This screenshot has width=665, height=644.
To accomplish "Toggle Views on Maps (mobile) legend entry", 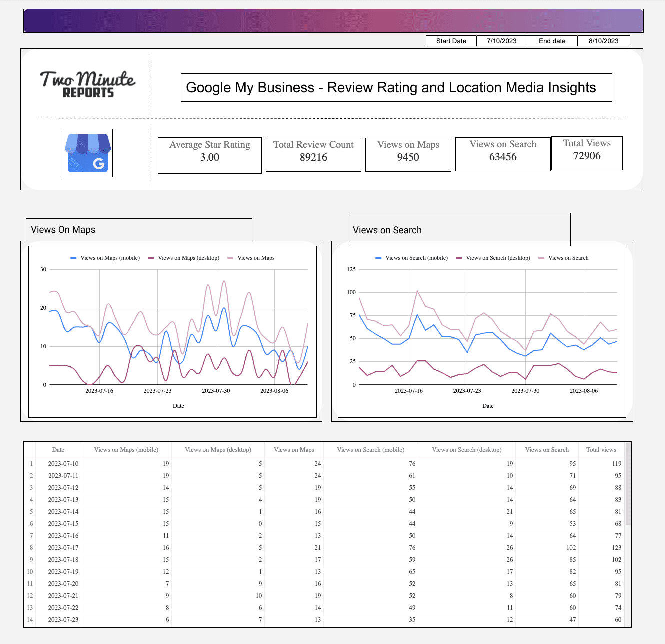I will point(107,258).
